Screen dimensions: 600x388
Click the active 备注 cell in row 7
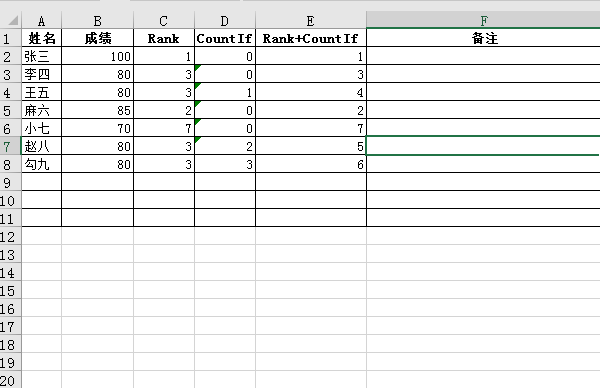[x=483, y=146]
